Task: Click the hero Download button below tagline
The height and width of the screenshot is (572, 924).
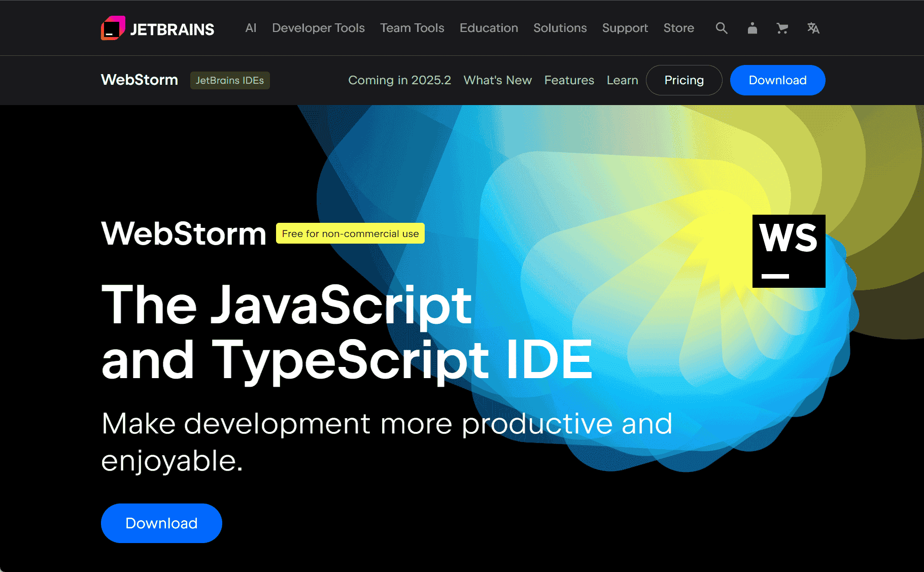Action: [161, 523]
